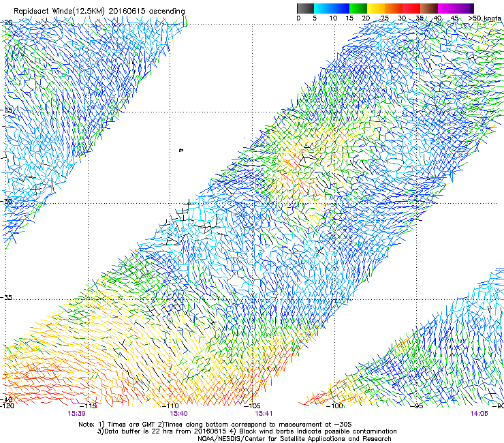504x443 pixels.
Task: Click the green 15–20 knot legend segment
Action: pyautogui.click(x=358, y=8)
